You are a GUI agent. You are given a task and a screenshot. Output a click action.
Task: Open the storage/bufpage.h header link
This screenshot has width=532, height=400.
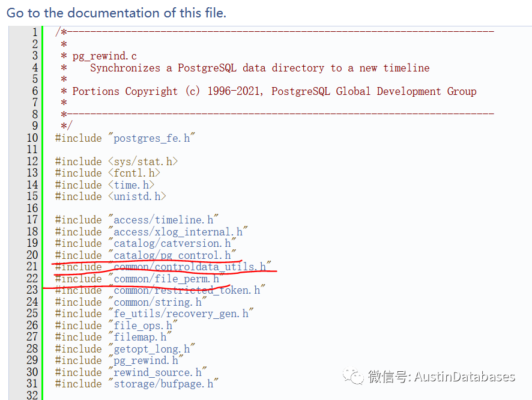[163, 384]
